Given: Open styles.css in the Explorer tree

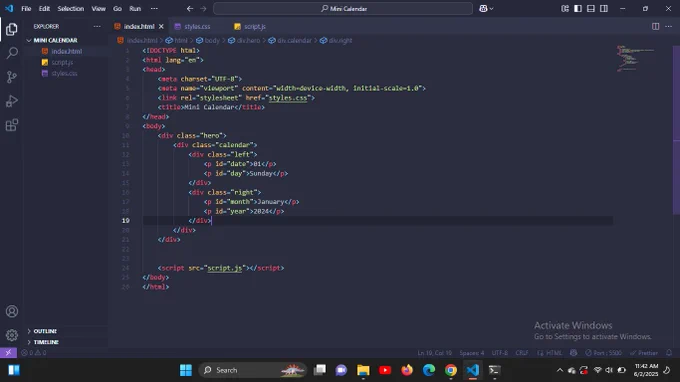Looking at the screenshot, I should [65, 73].
